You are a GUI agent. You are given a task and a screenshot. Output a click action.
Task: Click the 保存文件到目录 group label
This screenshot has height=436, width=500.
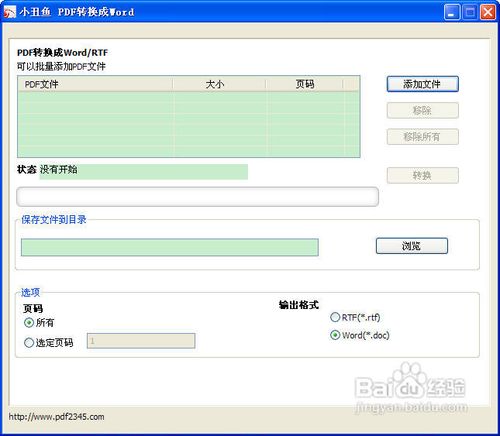click(x=54, y=219)
